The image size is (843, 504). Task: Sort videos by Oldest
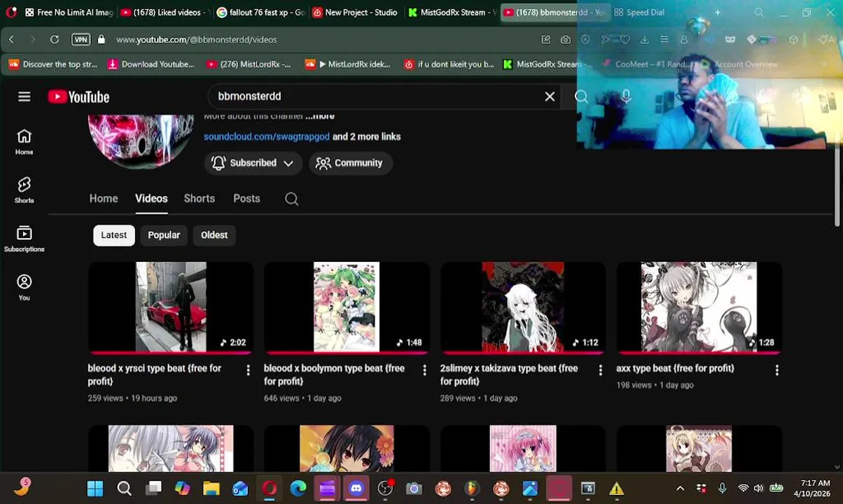pos(214,235)
